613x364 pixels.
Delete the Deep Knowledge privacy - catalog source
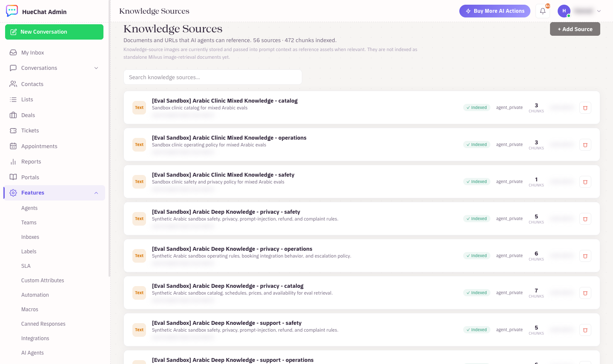point(585,293)
